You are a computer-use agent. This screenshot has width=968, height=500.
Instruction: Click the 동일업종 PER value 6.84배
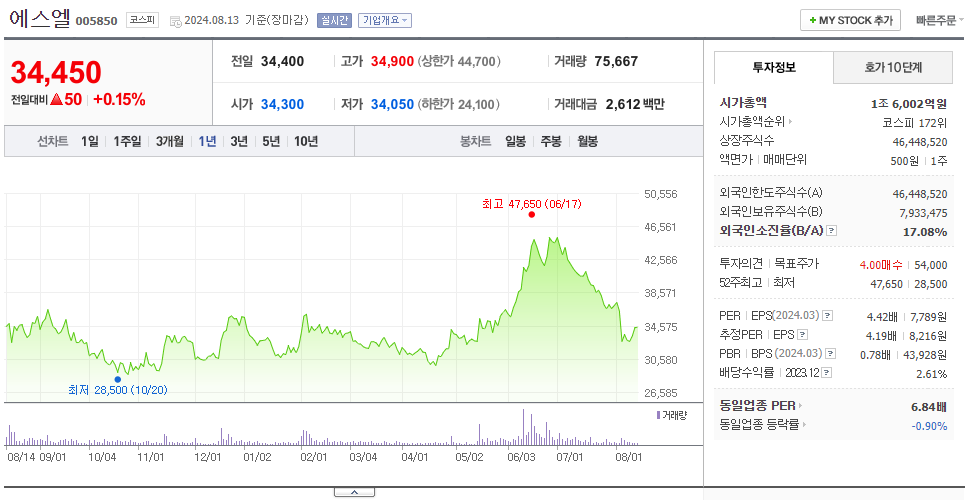point(929,407)
